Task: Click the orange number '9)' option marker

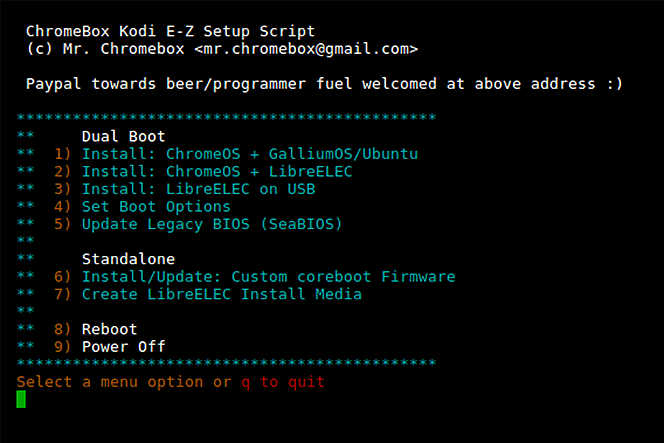Action: (63, 346)
